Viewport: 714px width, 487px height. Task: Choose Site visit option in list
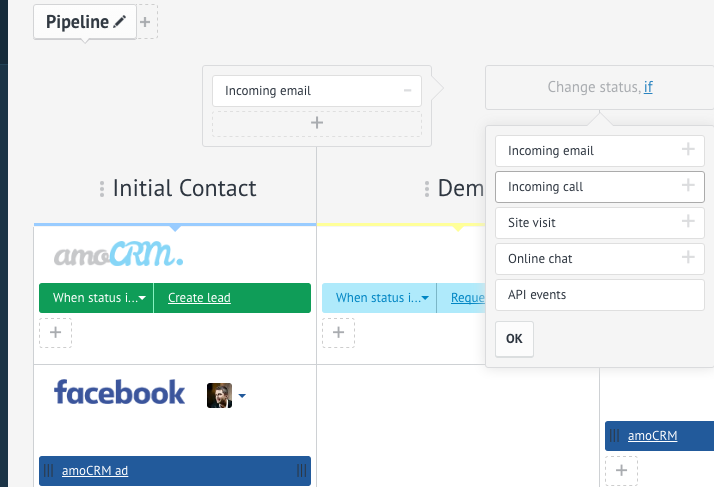[532, 222]
